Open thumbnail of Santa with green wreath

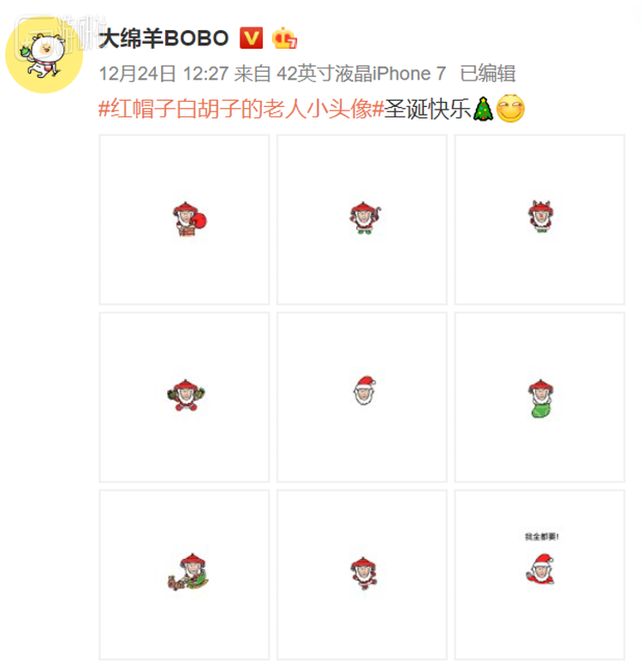[x=184, y=397]
